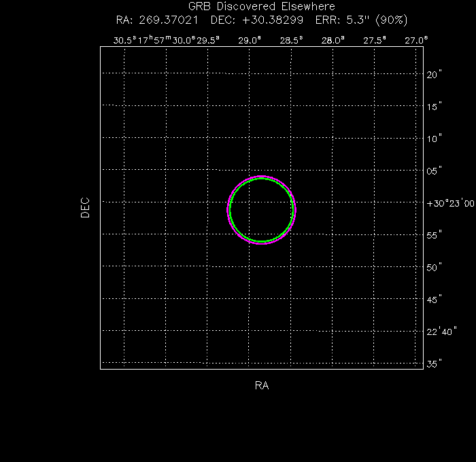
Task: Click the 55" declination tick label
Action: (x=435, y=235)
